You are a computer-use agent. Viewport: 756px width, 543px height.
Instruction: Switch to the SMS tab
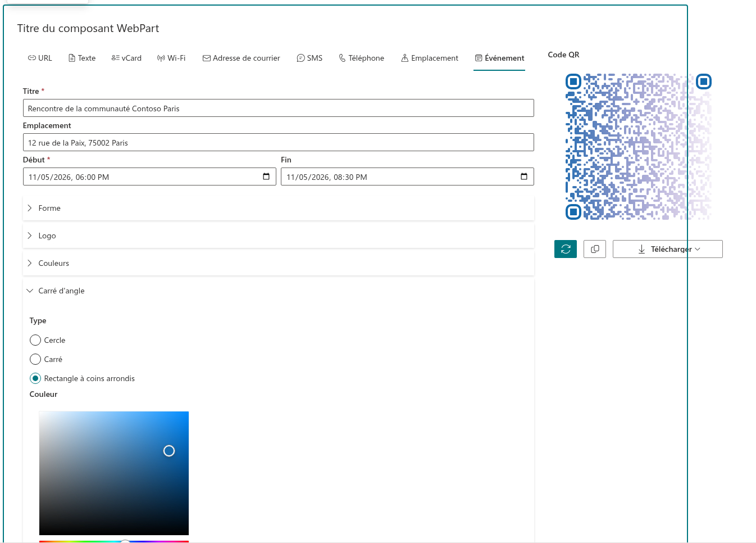click(x=309, y=58)
